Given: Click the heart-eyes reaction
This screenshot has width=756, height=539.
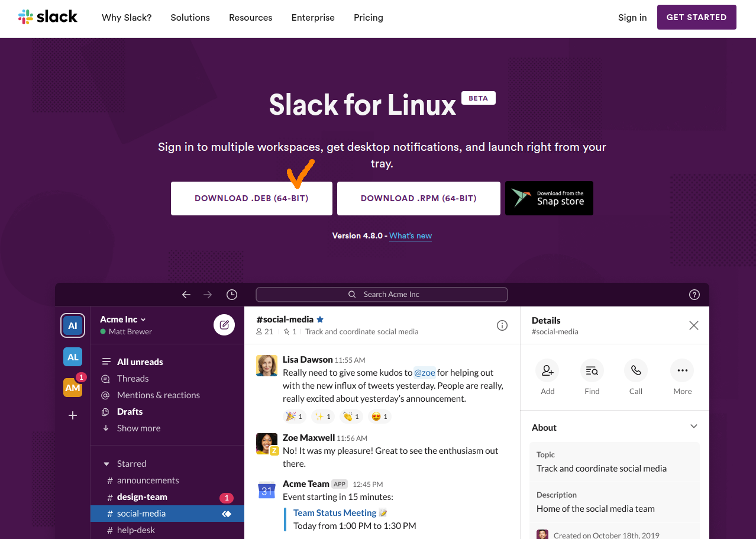Looking at the screenshot, I should coord(380,417).
